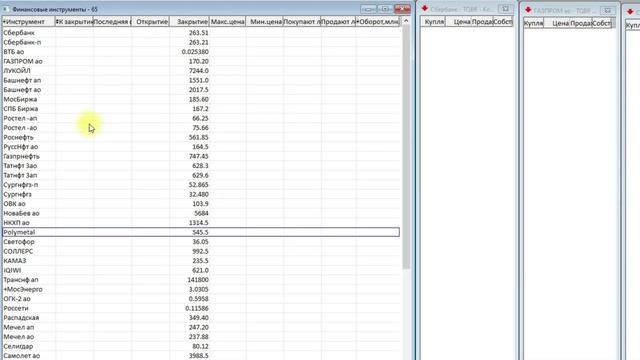The image size is (640, 360).
Task: Select the НКХП ао row
Action: click(201, 222)
